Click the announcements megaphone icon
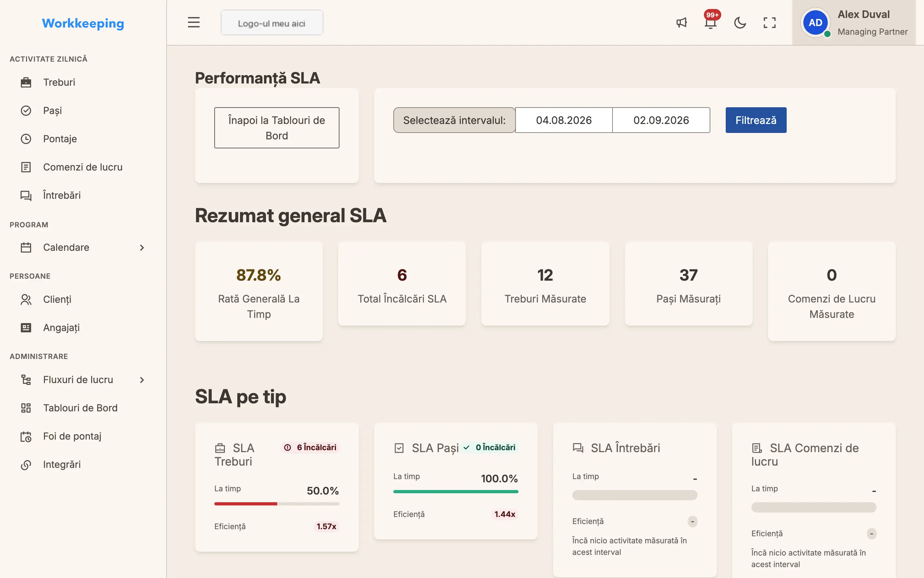 click(681, 22)
